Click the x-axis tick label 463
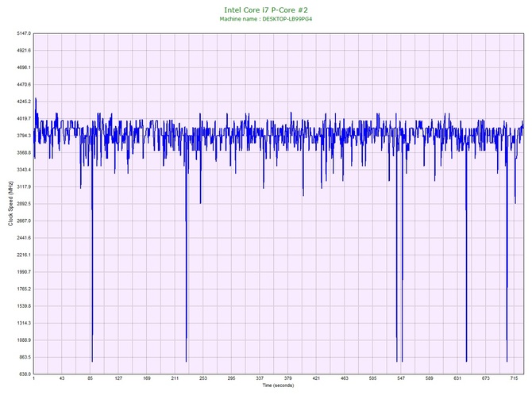This screenshot has width=532, height=399. (x=345, y=378)
